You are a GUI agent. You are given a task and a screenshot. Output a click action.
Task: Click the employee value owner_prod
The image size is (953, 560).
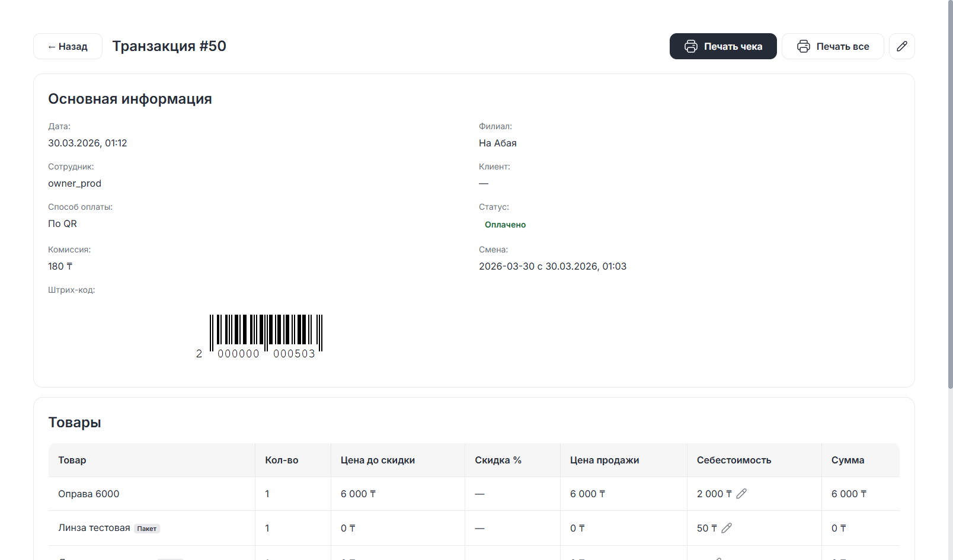tap(75, 183)
